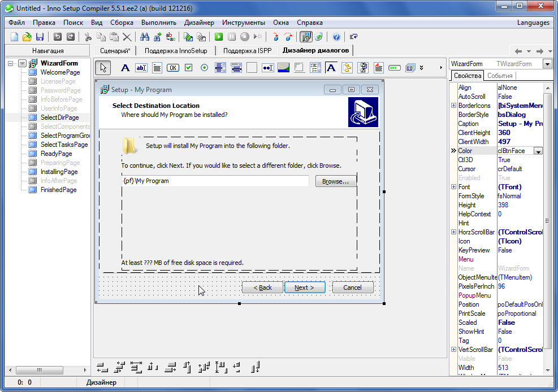The height and width of the screenshot is (392, 558).
Task: Choose the image component with landscape picture
Action: [x=284, y=68]
